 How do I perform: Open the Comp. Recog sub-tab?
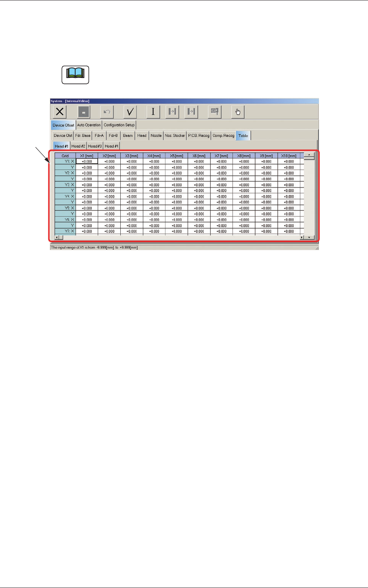tap(223, 136)
